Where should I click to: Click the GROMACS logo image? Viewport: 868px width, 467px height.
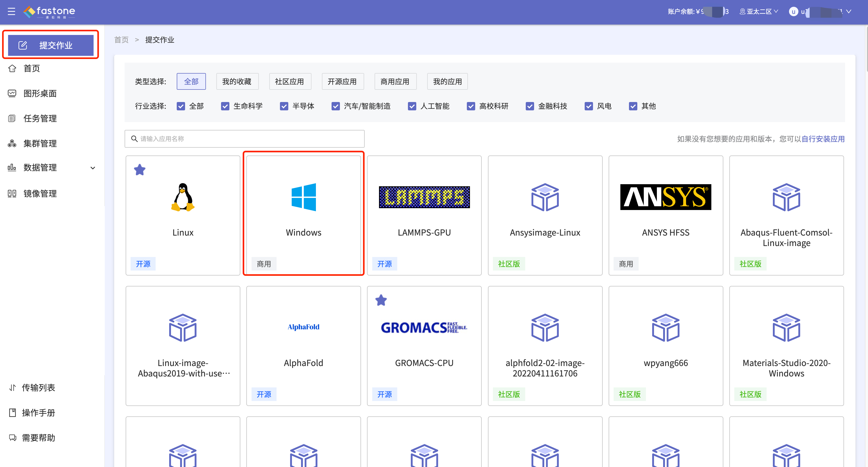424,327
